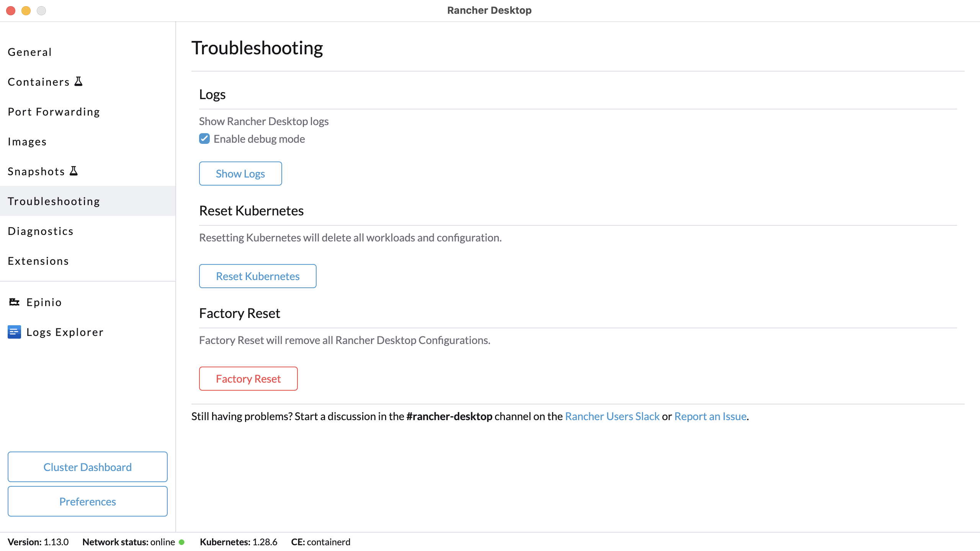Open the Diagnostics page

pos(88,231)
